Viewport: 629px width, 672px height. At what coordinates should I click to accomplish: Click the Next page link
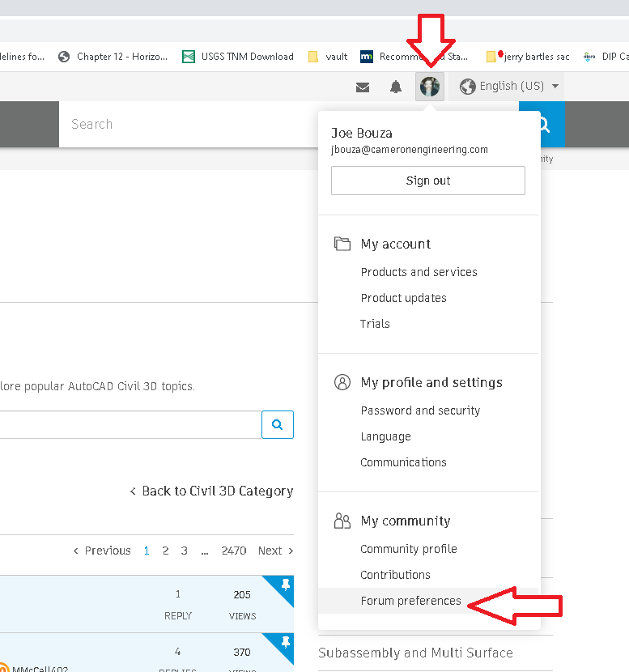275,551
